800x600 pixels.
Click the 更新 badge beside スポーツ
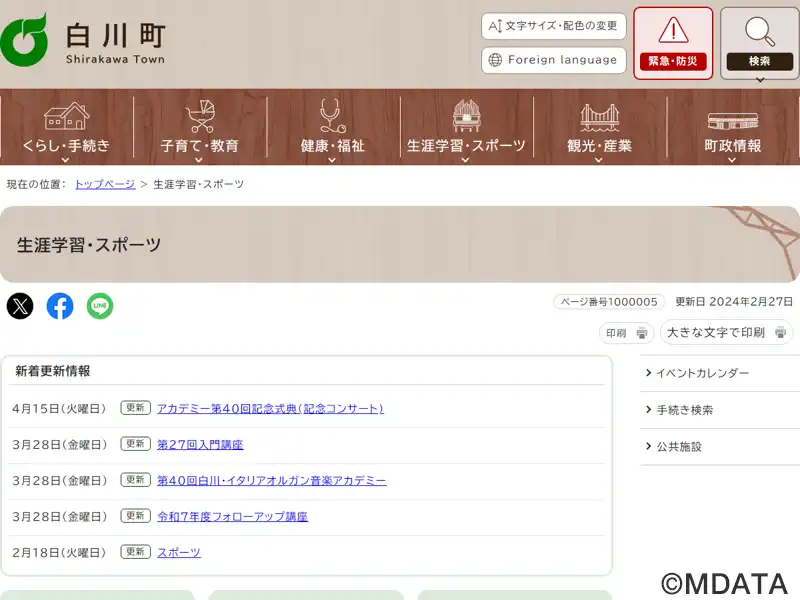(136, 552)
